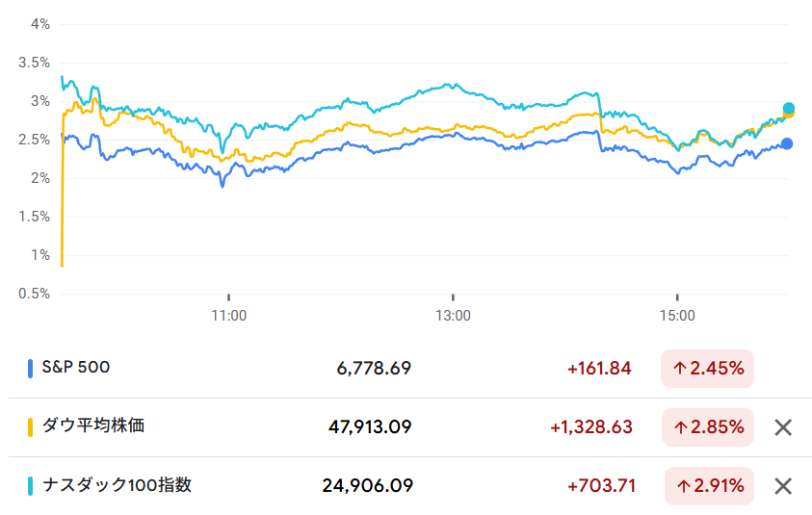Click the 15:00 time axis label
812x515 pixels.
pyautogui.click(x=677, y=315)
